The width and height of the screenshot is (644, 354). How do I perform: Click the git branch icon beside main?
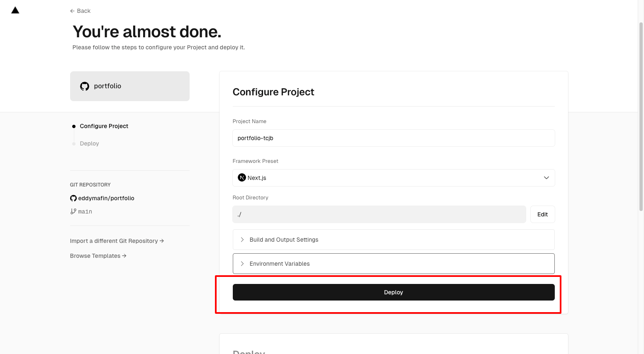[73, 211]
